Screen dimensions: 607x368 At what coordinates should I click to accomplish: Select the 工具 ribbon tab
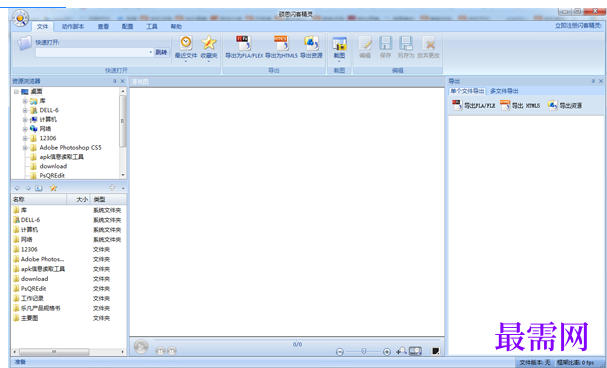click(x=152, y=26)
